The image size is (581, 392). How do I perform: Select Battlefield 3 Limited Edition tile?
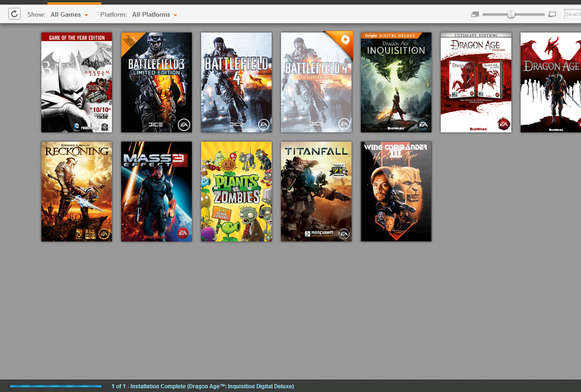157,82
